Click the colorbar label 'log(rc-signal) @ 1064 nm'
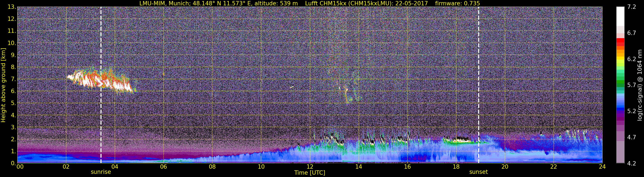 tap(640, 85)
